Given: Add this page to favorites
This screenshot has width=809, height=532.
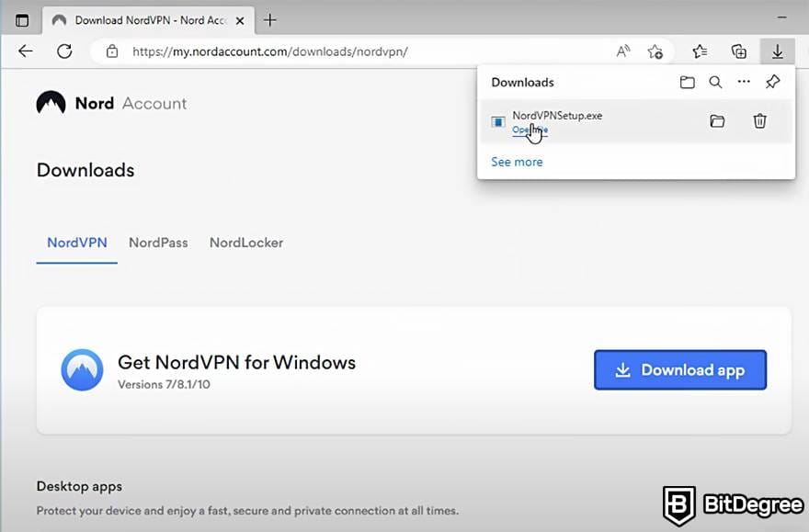Looking at the screenshot, I should pyautogui.click(x=655, y=51).
